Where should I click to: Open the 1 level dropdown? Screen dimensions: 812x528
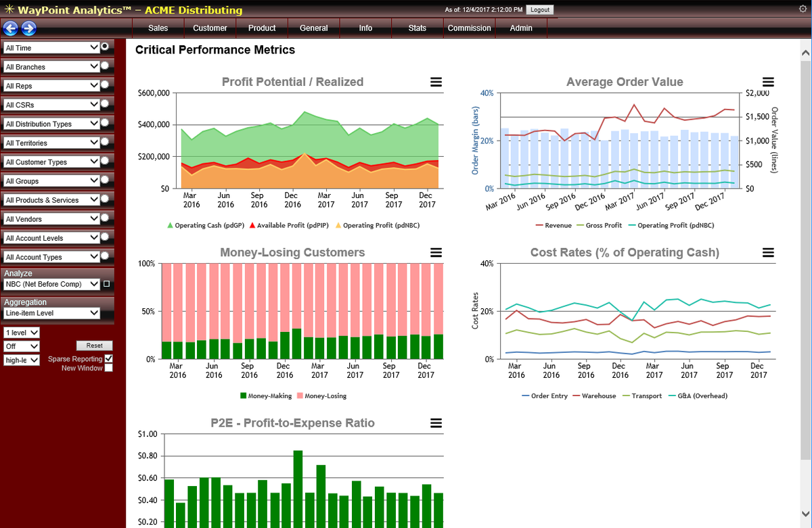pos(22,333)
